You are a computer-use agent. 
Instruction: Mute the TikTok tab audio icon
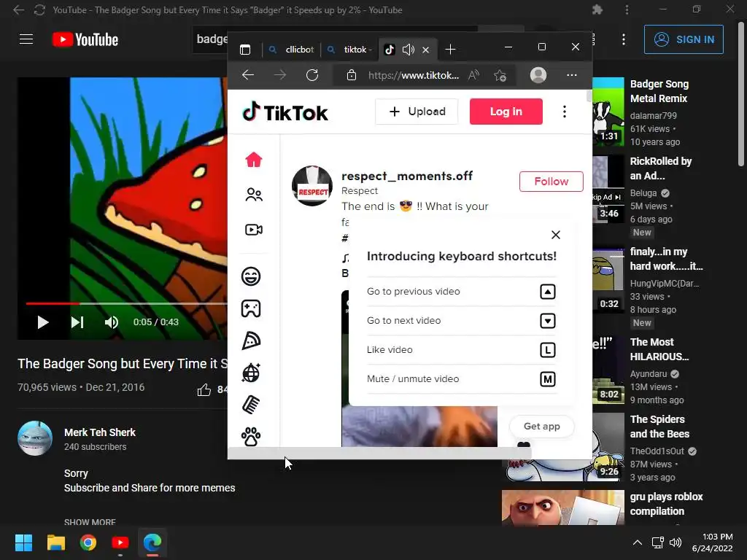pyautogui.click(x=409, y=50)
